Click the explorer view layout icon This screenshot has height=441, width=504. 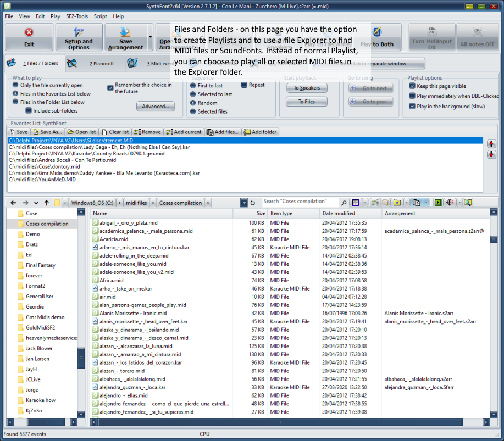(355, 202)
